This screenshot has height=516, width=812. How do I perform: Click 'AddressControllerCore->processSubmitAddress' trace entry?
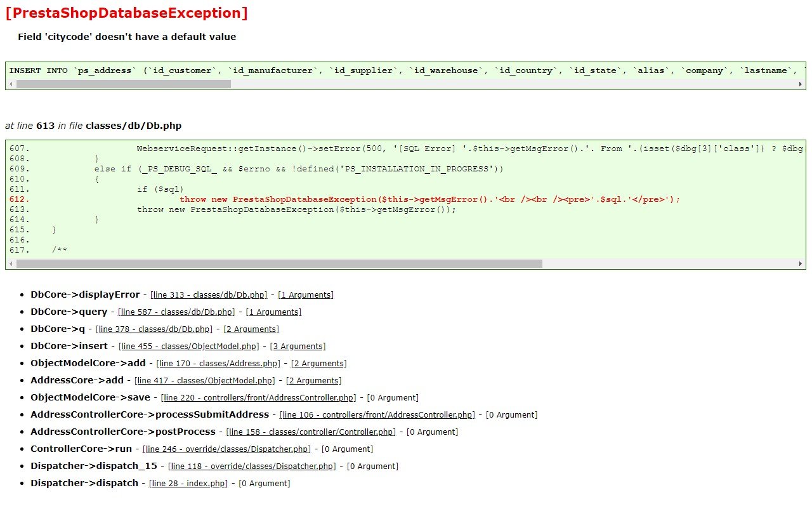tap(150, 414)
